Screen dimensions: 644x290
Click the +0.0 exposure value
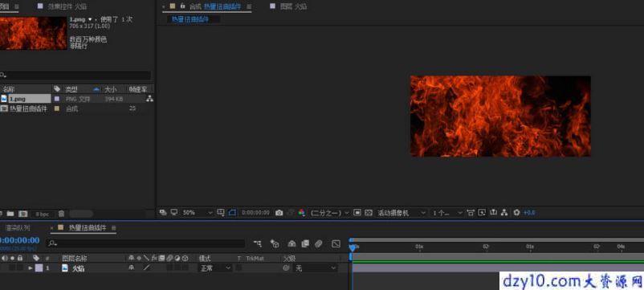pos(529,213)
